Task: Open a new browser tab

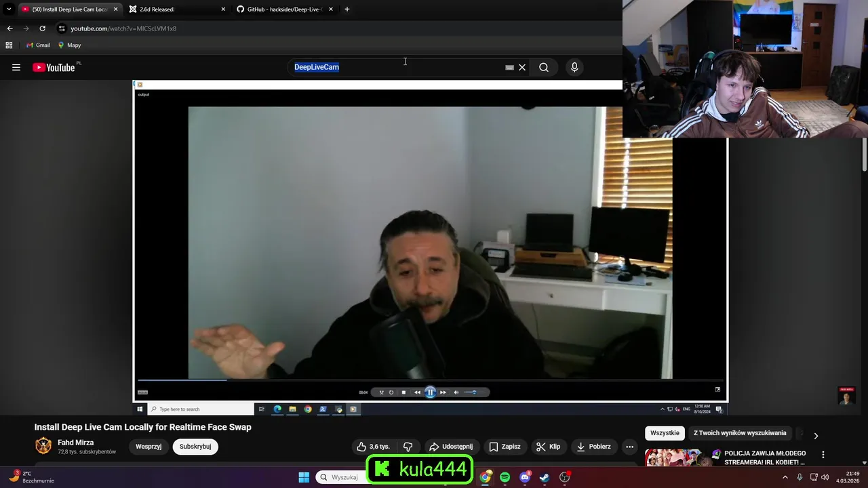Action: point(347,9)
